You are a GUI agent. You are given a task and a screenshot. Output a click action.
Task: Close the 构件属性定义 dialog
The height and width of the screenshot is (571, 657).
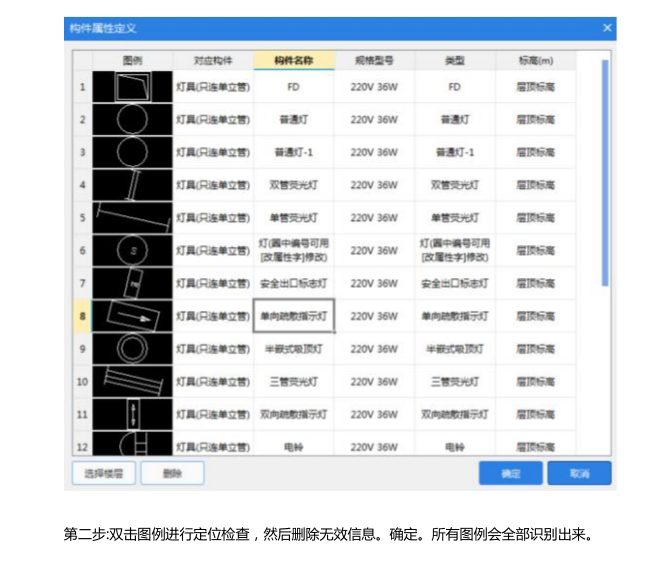tap(607, 28)
